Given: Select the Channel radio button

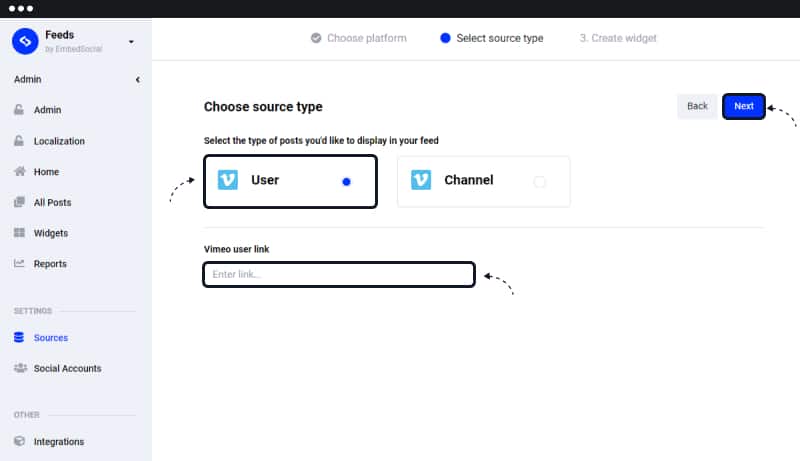Looking at the screenshot, I should click(x=539, y=182).
